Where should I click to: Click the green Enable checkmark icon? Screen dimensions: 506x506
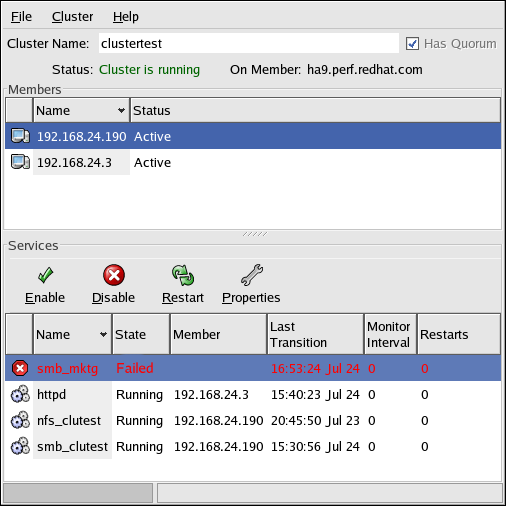(x=45, y=275)
